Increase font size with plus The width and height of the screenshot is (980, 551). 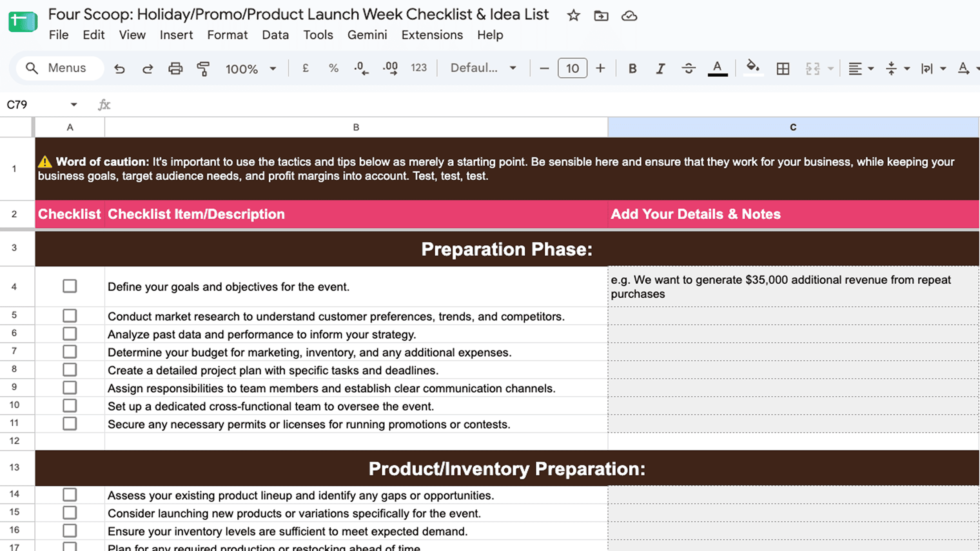coord(600,68)
